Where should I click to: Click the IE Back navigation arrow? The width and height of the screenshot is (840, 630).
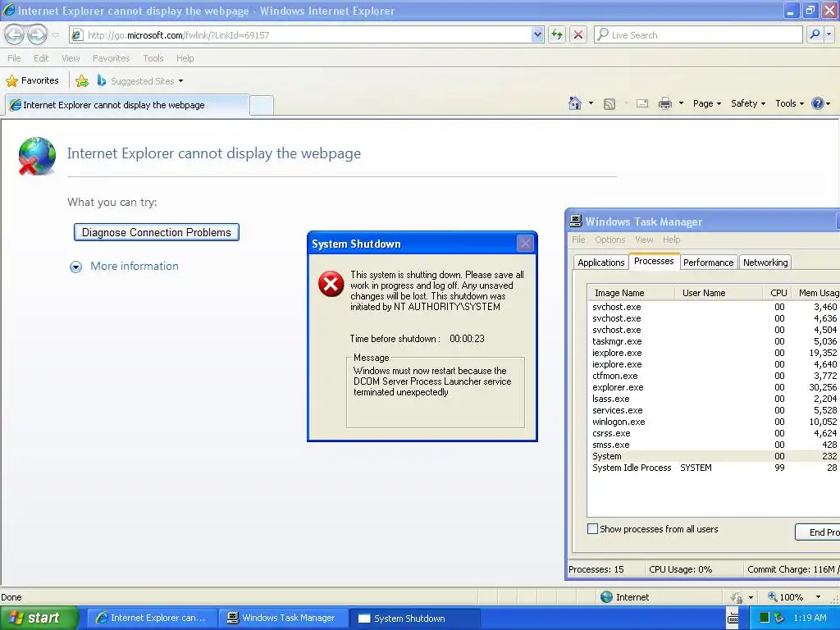pyautogui.click(x=15, y=34)
